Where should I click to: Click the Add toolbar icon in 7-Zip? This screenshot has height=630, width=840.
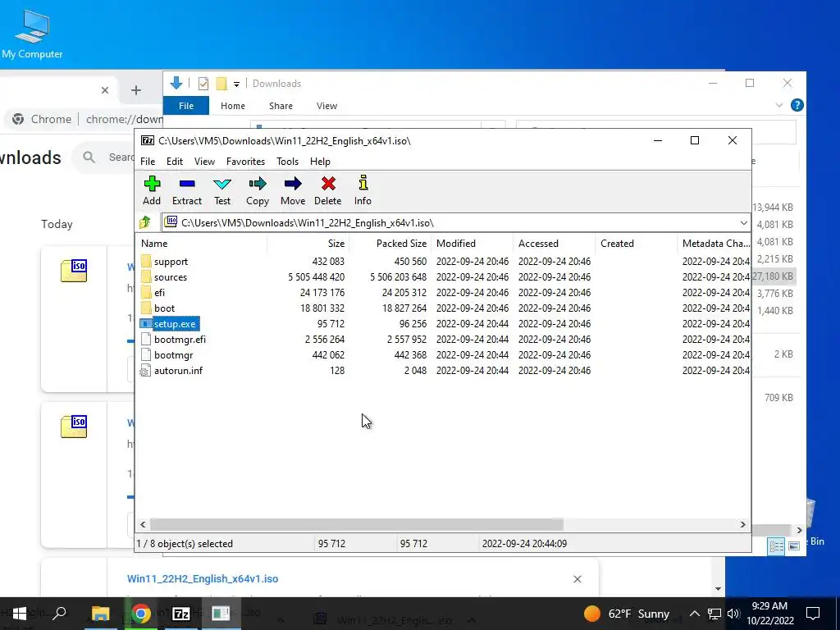[152, 184]
